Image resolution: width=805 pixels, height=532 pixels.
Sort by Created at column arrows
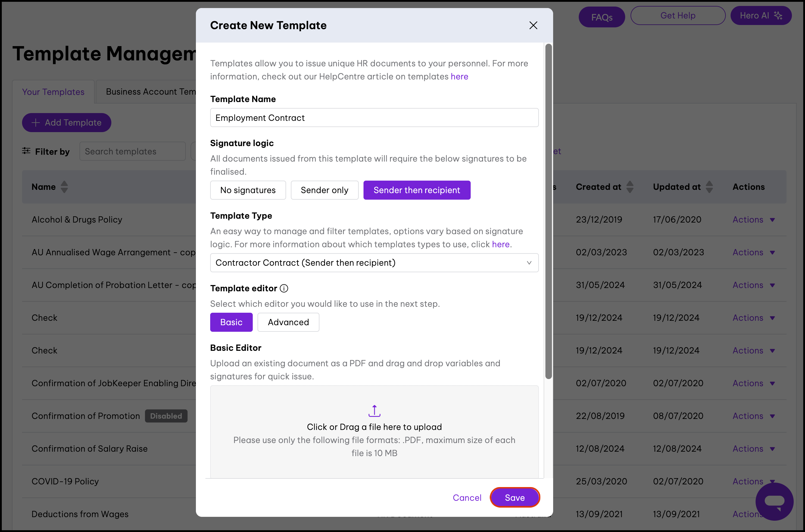(x=630, y=187)
